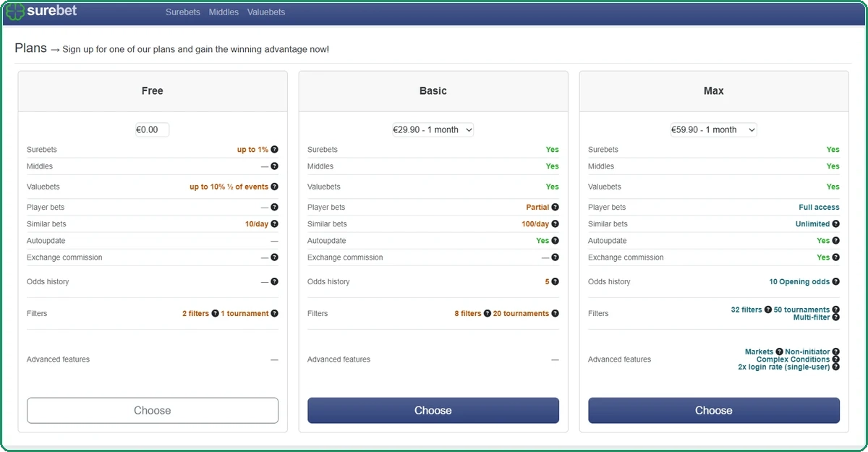The image size is (868, 452).
Task: Open help icon next to '10 Opening odds'
Action: (836, 282)
